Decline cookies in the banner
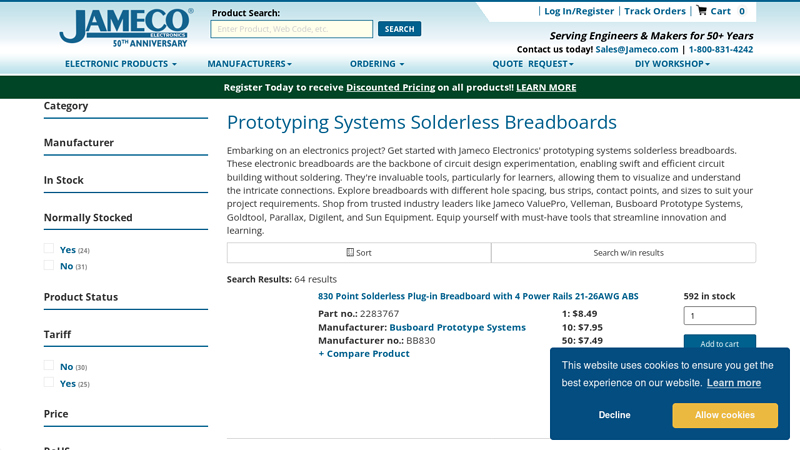 (614, 415)
